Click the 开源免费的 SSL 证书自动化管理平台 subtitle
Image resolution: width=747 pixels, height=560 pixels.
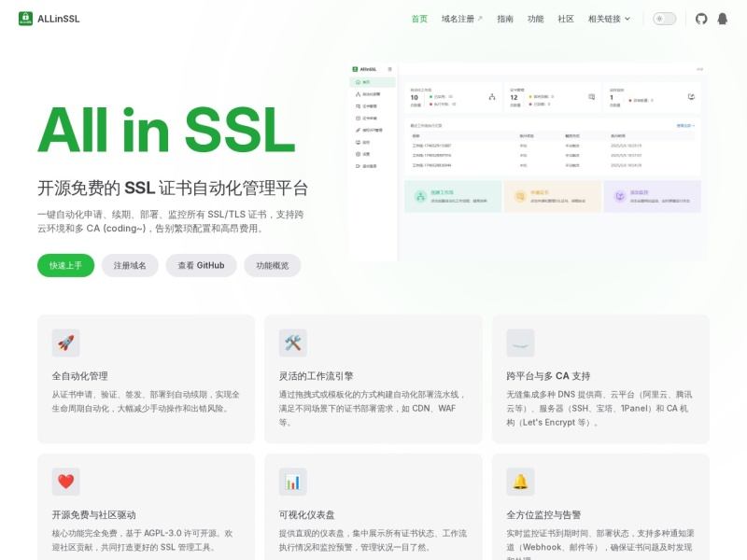(x=173, y=189)
